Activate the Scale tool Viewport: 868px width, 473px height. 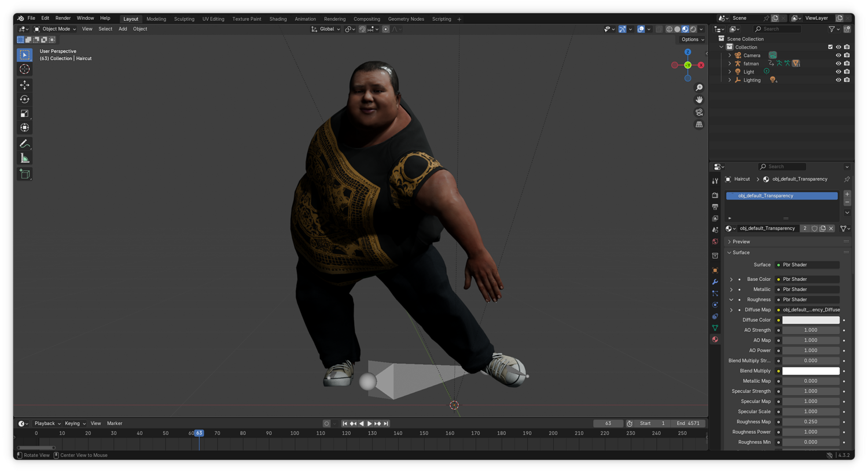(24, 113)
